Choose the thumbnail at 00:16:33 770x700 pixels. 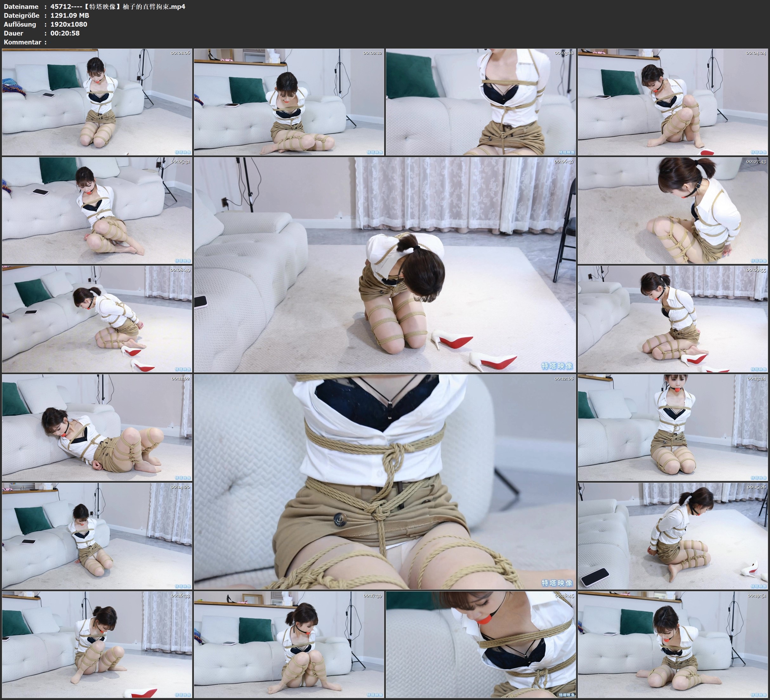pyautogui.click(x=97, y=644)
